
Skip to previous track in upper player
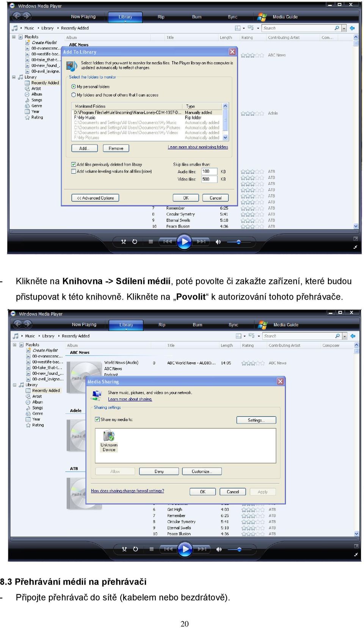pyautogui.click(x=167, y=241)
